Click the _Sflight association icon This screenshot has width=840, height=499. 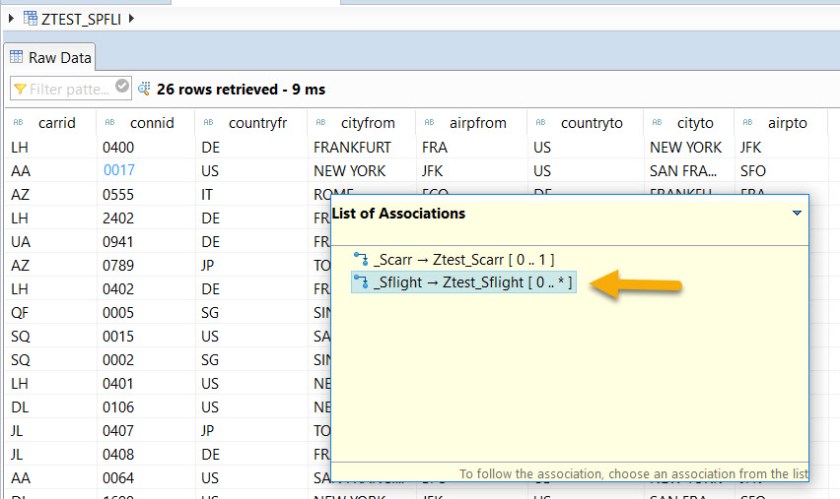pos(360,283)
